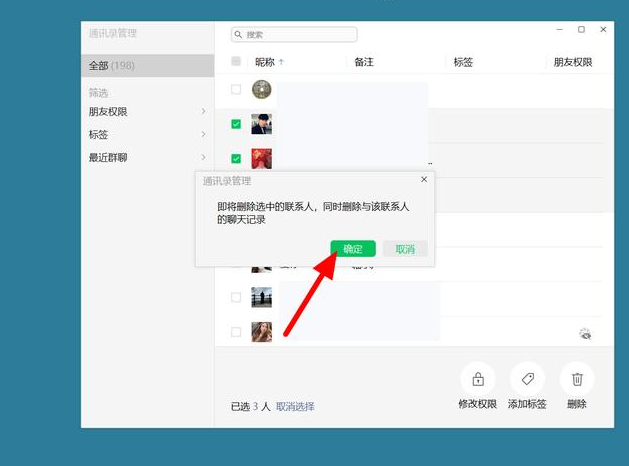Viewport: 629px width, 466px height.
Task: Click the gold coin contact avatar
Action: [261, 90]
